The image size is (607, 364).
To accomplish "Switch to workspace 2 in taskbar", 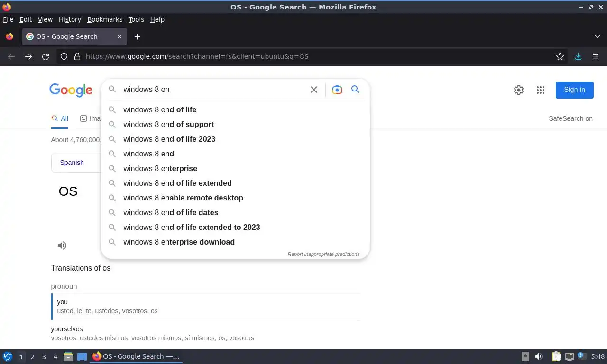I will [32, 357].
